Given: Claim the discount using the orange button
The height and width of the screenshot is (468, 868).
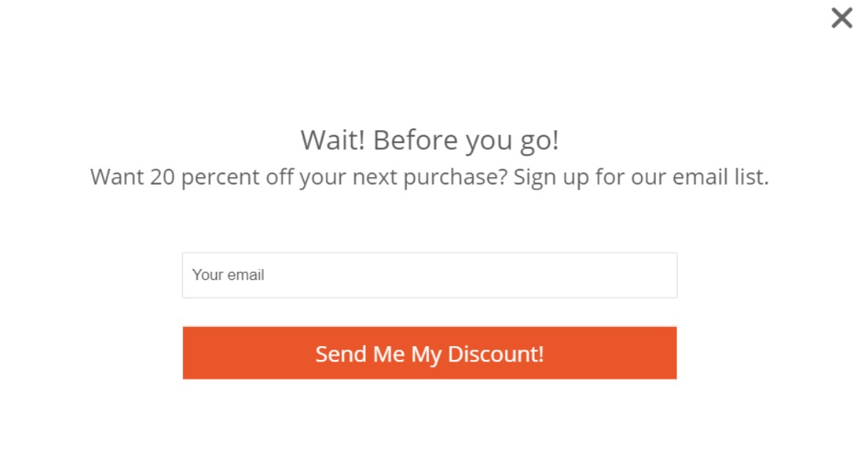Looking at the screenshot, I should (429, 353).
